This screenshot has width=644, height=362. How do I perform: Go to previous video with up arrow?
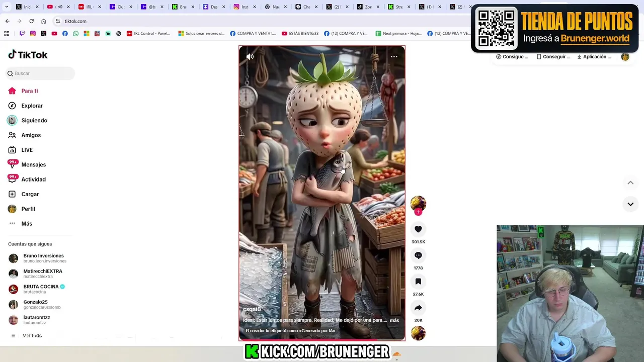pyautogui.click(x=630, y=183)
